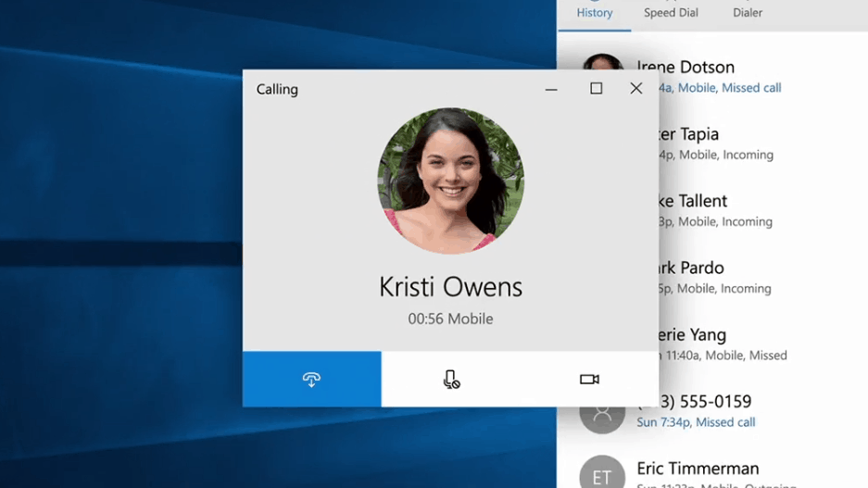Minimize the Calling window
Viewport: 868px width, 488px height.
(x=551, y=89)
